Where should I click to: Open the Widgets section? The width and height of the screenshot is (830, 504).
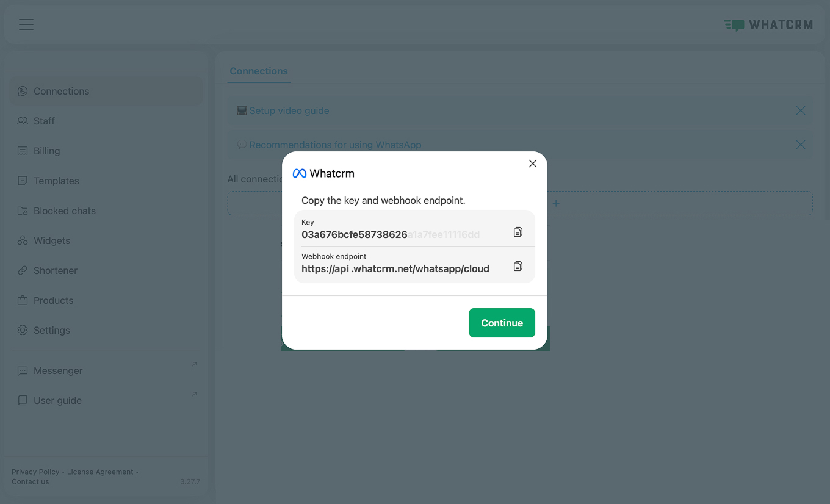point(52,240)
